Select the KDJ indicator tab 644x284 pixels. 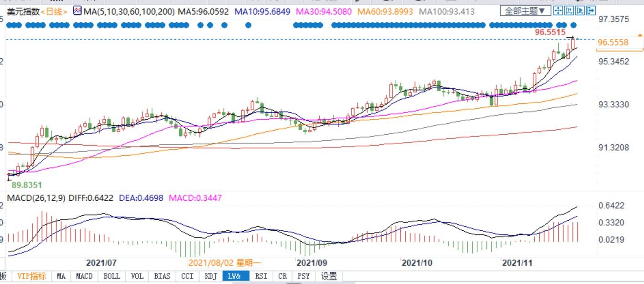coord(211,276)
